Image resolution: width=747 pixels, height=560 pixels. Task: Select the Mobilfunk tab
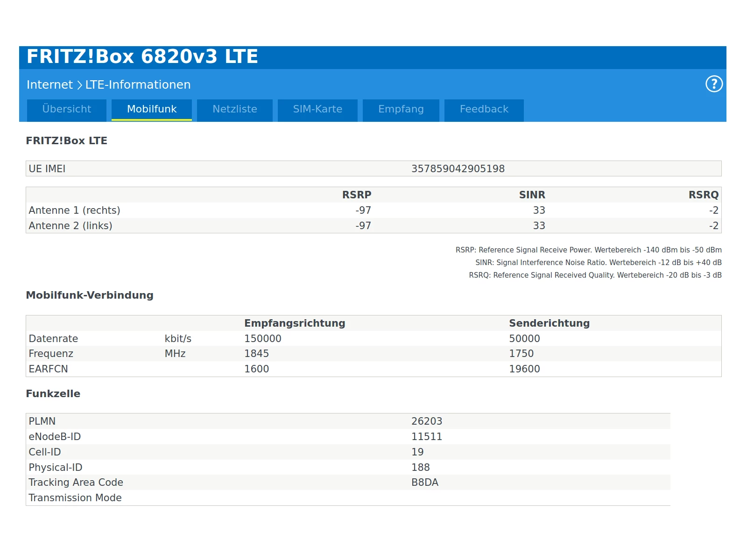pyautogui.click(x=152, y=110)
